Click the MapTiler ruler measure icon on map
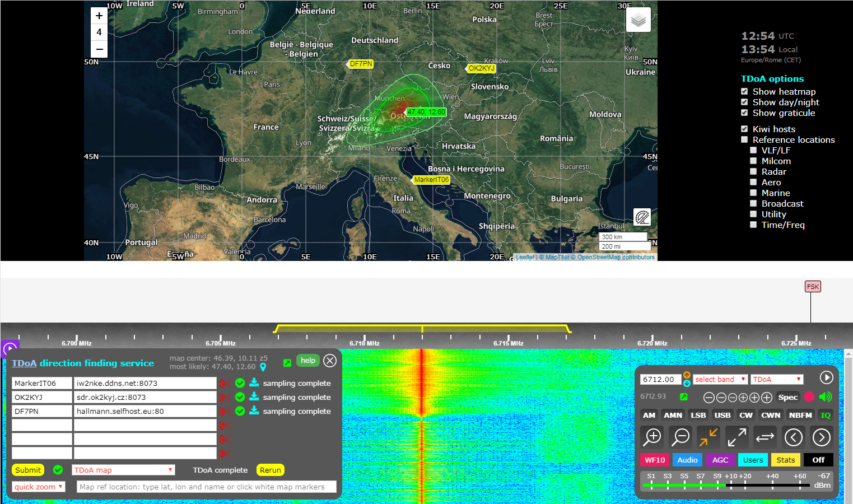Viewport: 853px width, 504px height. [x=642, y=217]
